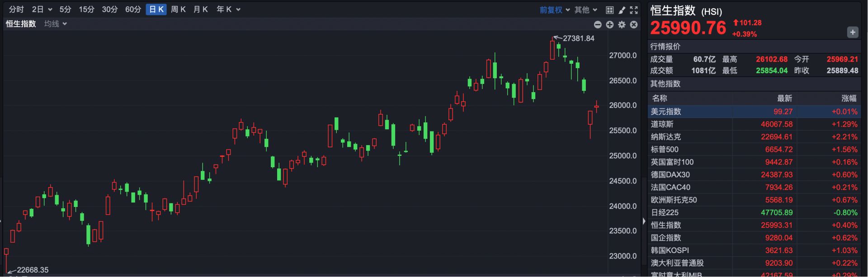Open chart settings gear icon
The image size is (868, 277).
click(x=622, y=25)
